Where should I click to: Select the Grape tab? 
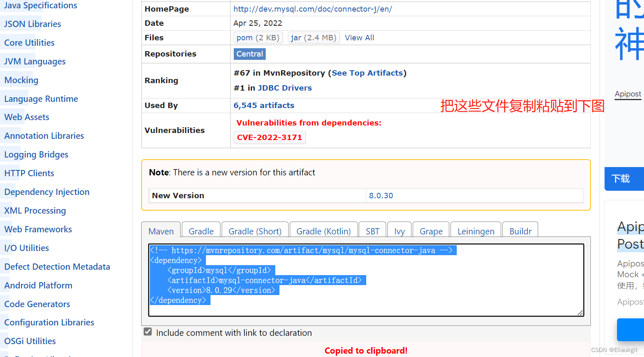[x=431, y=231]
